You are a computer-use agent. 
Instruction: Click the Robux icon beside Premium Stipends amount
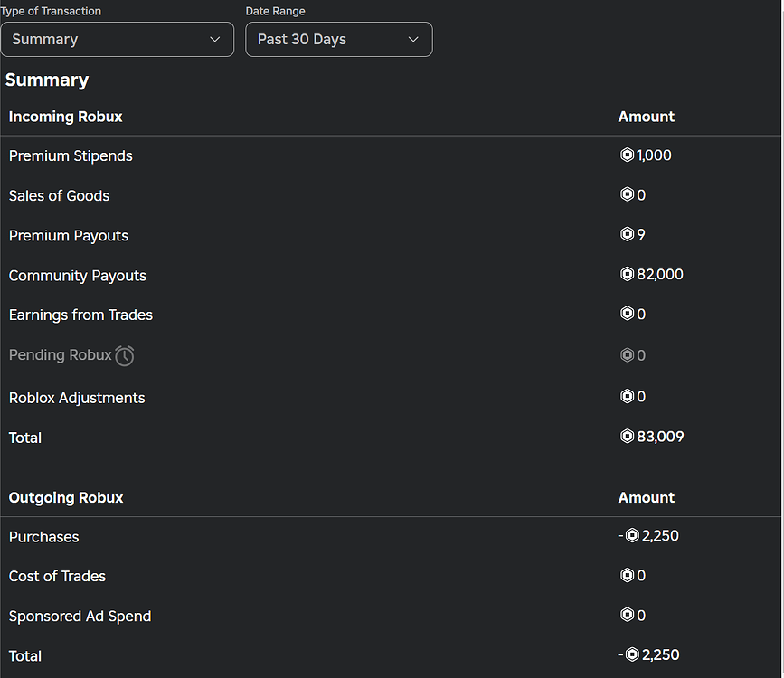pyautogui.click(x=627, y=155)
